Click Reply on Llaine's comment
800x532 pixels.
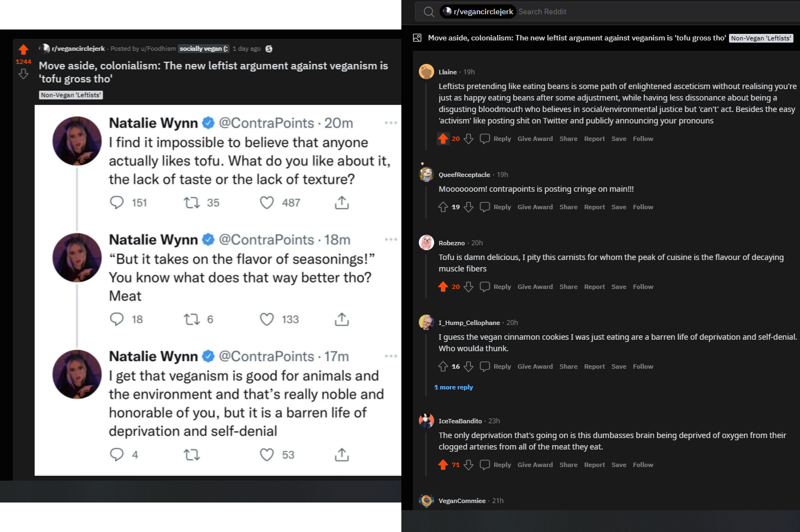click(x=502, y=139)
